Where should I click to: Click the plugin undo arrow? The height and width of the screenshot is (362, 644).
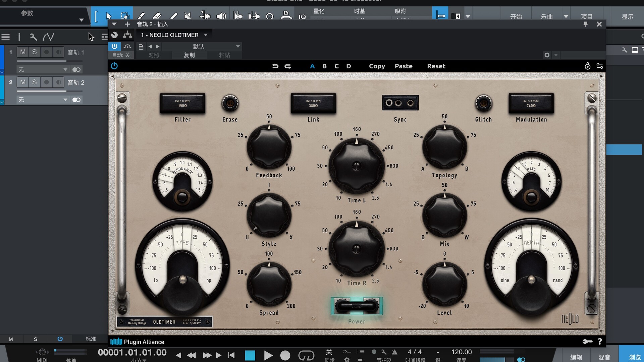pos(275,66)
